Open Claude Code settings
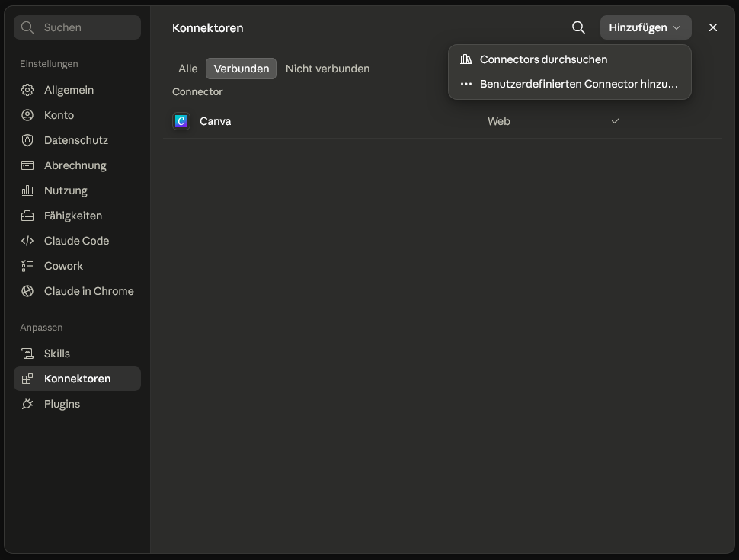The width and height of the screenshot is (739, 560). (x=77, y=241)
